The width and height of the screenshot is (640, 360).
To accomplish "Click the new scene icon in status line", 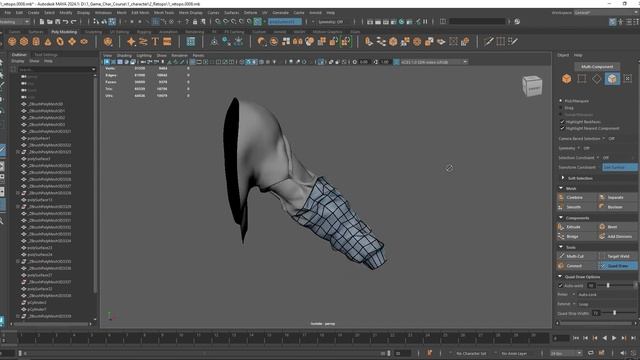I will click(x=42, y=22).
